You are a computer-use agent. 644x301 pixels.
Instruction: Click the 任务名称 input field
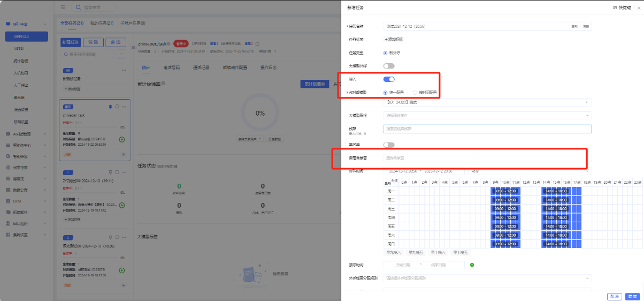point(476,26)
